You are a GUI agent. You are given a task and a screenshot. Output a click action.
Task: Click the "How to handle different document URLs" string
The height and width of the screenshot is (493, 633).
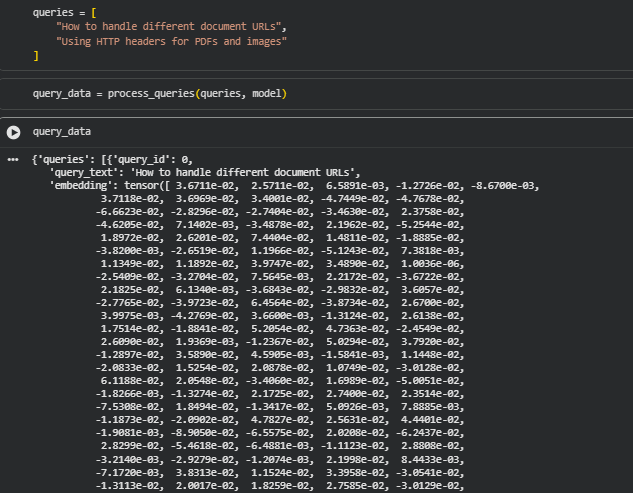tap(171, 24)
